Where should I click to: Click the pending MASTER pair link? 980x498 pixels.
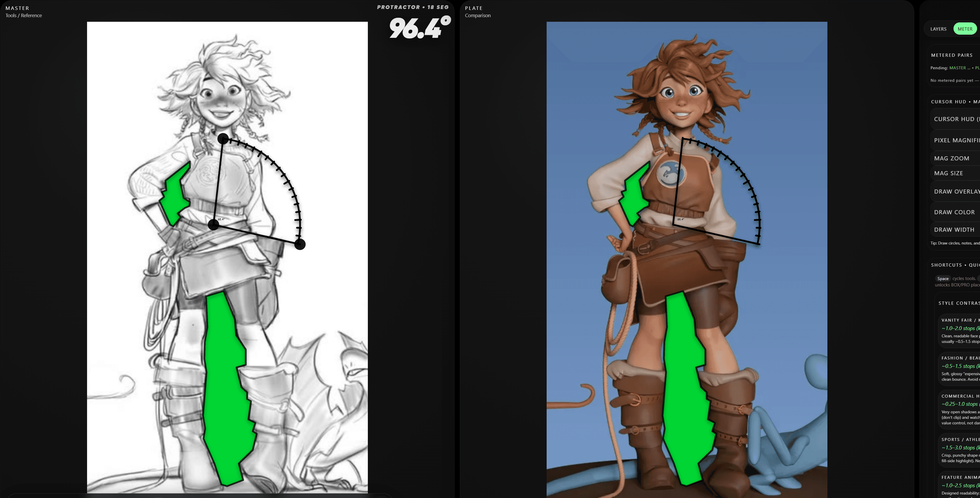[957, 68]
